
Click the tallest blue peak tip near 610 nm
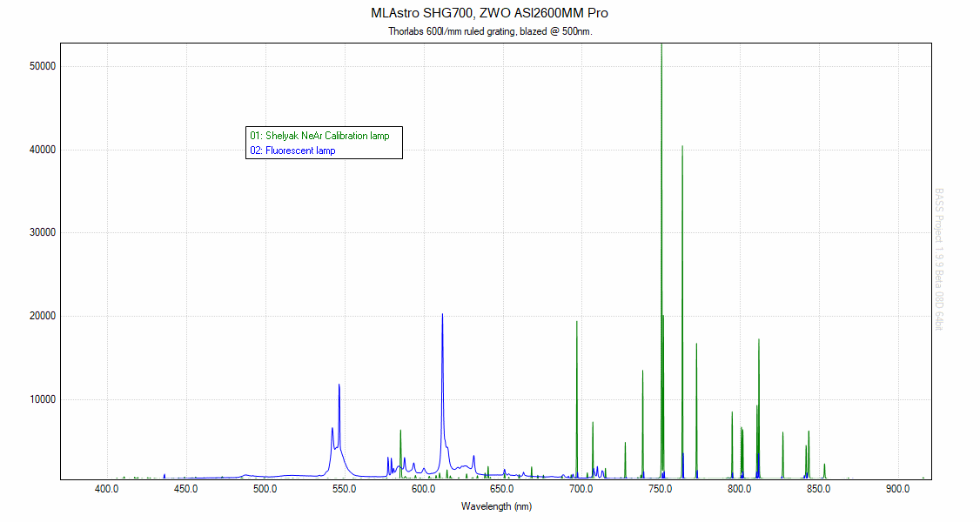[442, 314]
